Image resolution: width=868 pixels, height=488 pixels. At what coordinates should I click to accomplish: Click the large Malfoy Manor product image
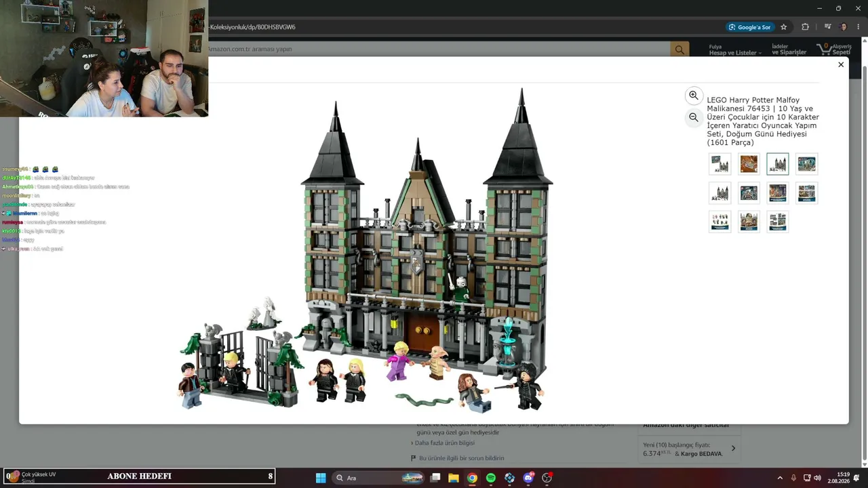[366, 249]
